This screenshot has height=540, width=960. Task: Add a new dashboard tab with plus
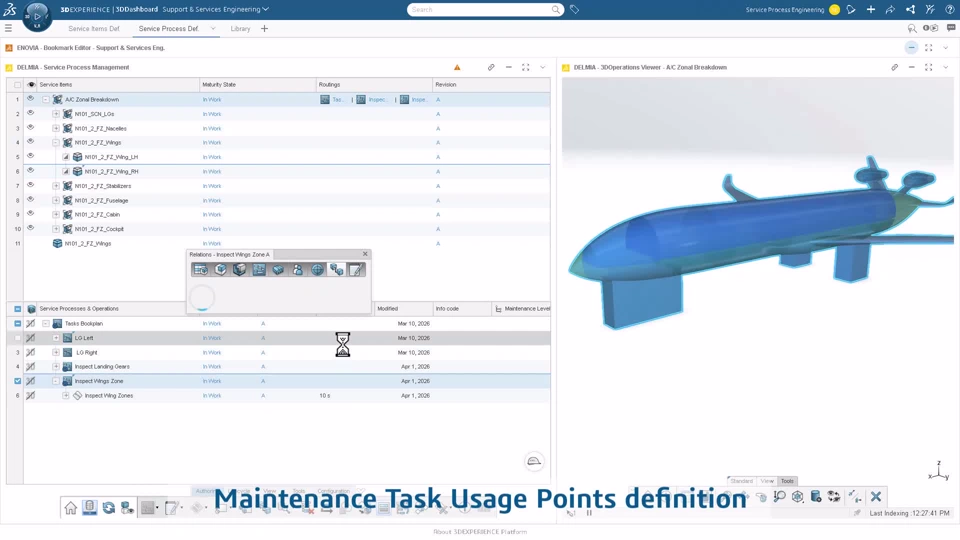coord(264,28)
